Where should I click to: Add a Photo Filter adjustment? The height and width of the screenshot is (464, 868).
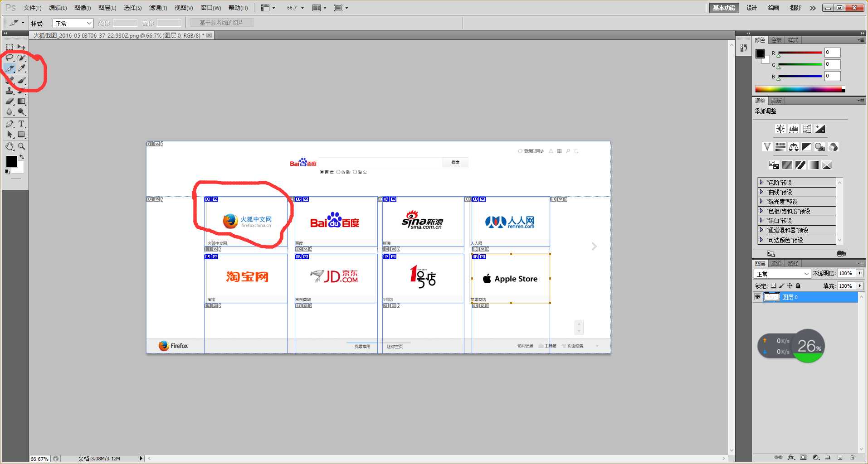click(819, 147)
